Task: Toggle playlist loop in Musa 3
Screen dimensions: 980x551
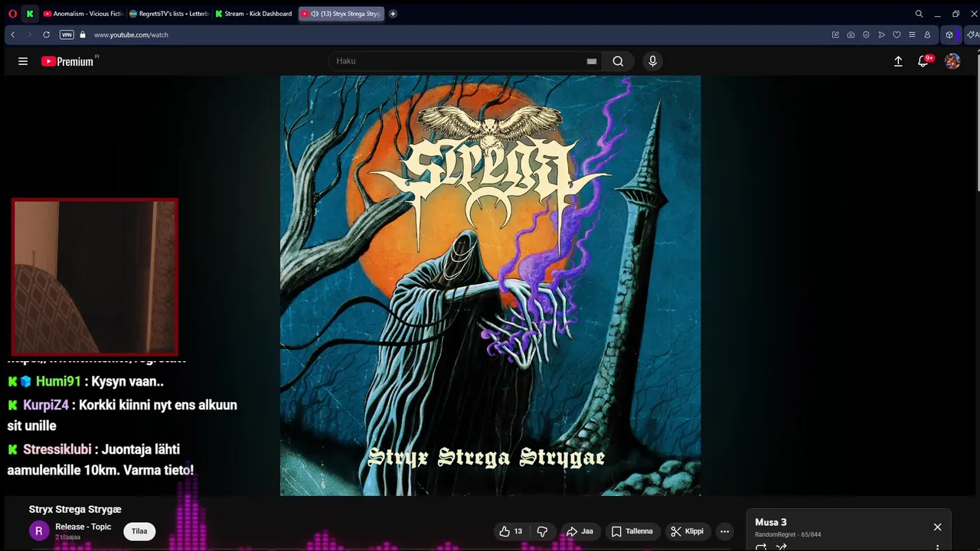Action: (761, 546)
